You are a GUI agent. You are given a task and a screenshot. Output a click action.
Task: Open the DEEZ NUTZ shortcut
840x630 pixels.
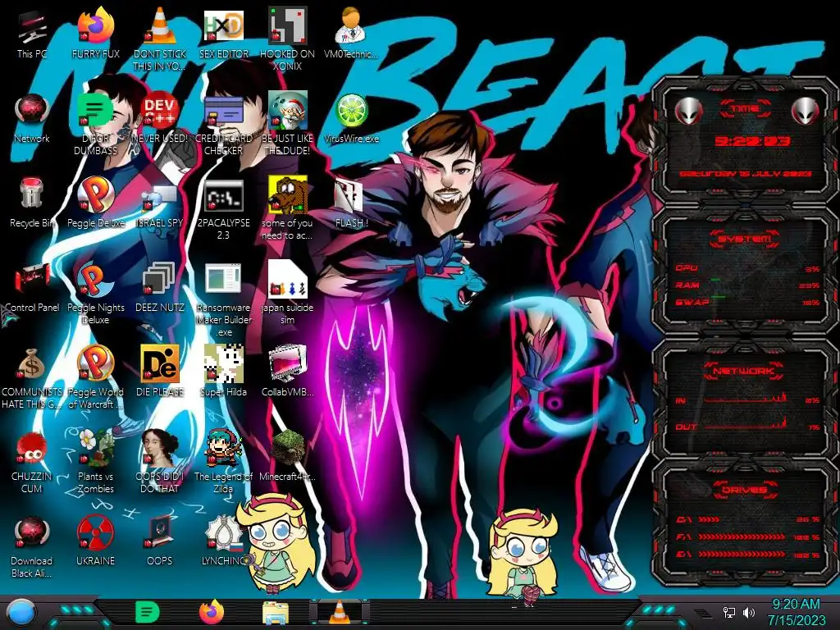click(x=160, y=287)
